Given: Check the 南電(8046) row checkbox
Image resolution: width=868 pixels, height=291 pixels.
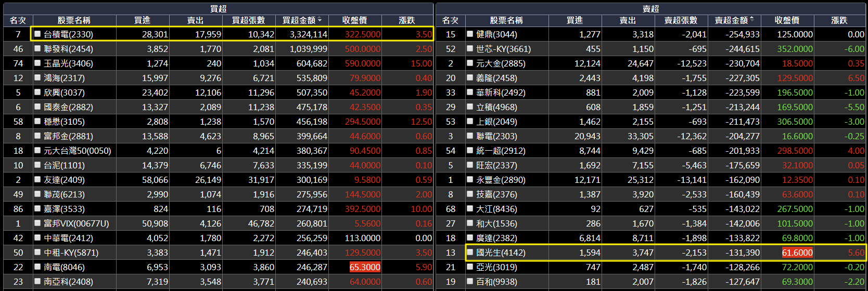Looking at the screenshot, I should tap(37, 267).
